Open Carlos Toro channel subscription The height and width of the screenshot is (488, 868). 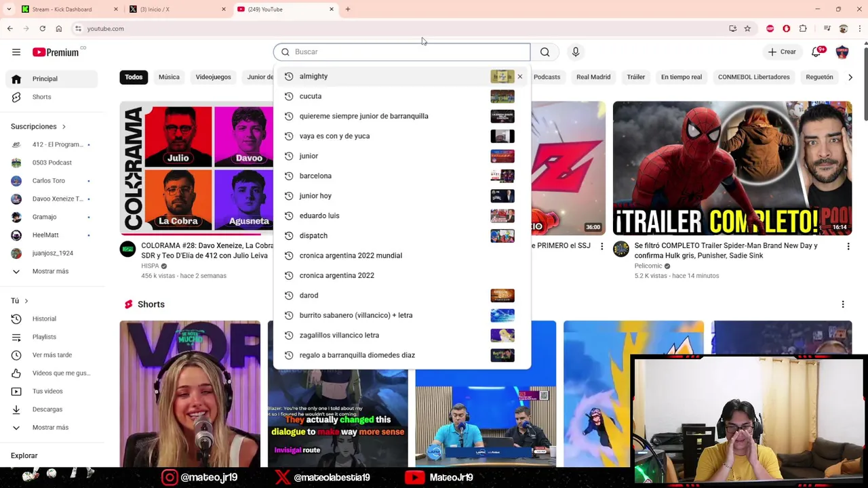[x=52, y=181]
